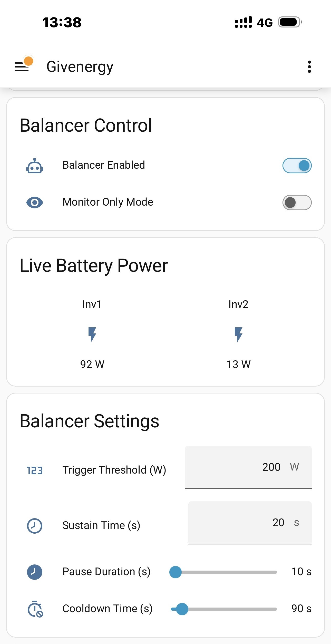Click the filled clock icon for Pause Duration

click(35, 572)
